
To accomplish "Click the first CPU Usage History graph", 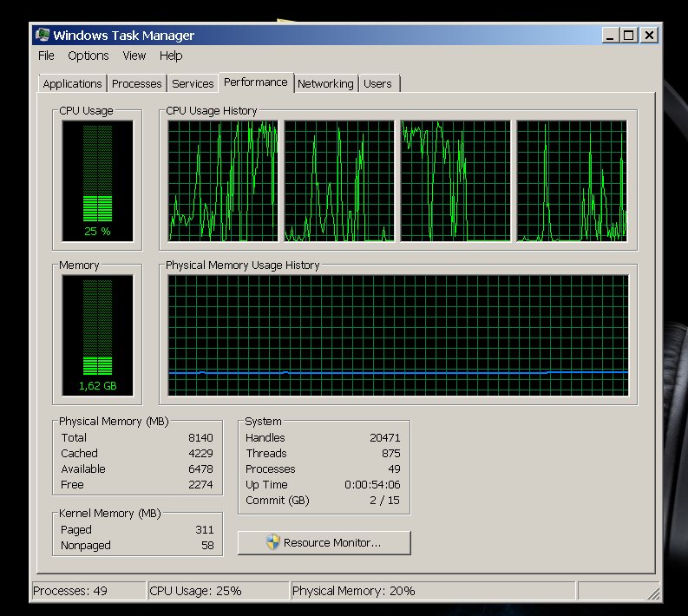I will tap(223, 180).
